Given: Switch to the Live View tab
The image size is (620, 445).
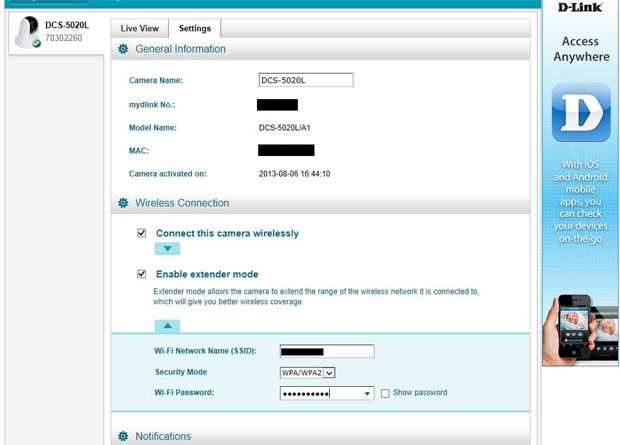Looking at the screenshot, I should click(x=140, y=28).
